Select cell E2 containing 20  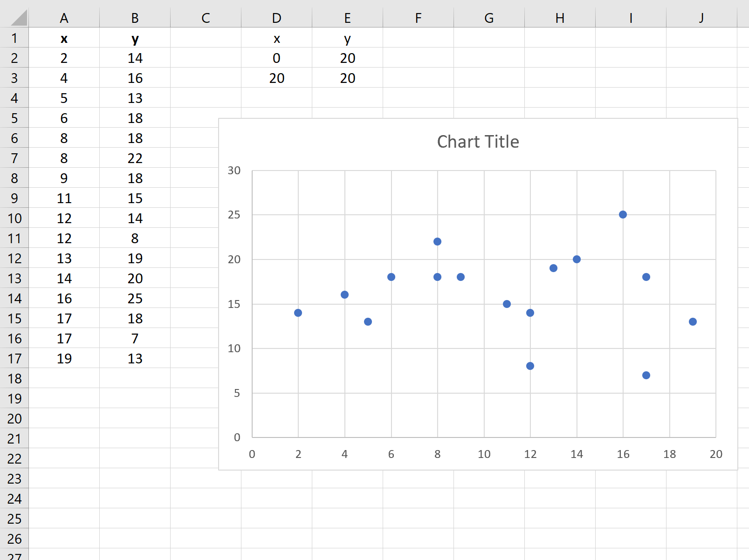pyautogui.click(x=348, y=58)
